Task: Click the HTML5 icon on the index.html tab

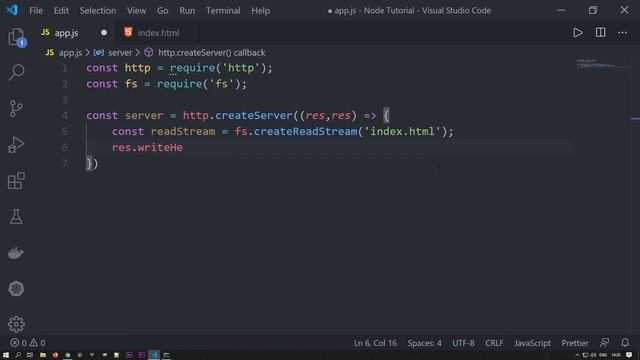Action: tap(128, 32)
